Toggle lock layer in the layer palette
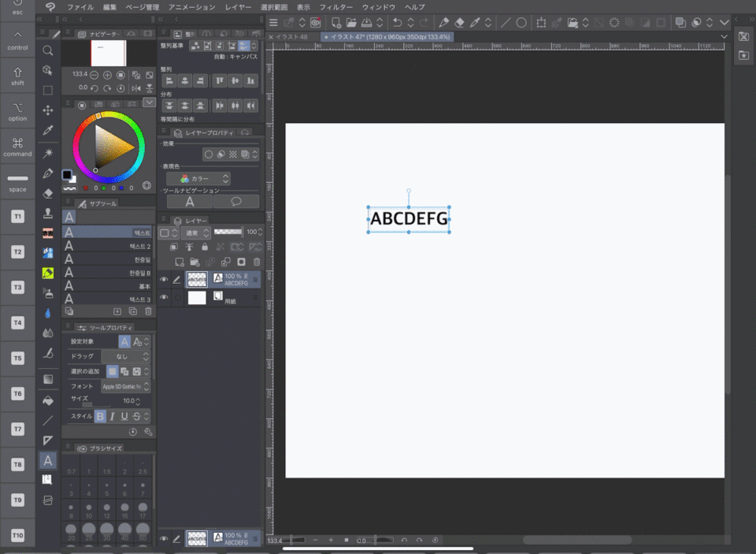Viewport: 756px width, 554px height. pyautogui.click(x=205, y=247)
